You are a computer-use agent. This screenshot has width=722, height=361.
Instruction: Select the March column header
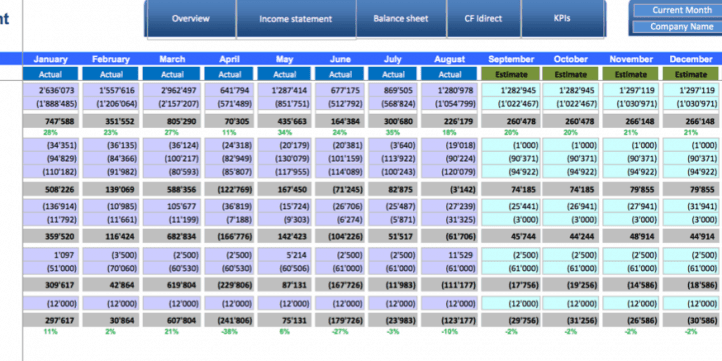click(172, 59)
